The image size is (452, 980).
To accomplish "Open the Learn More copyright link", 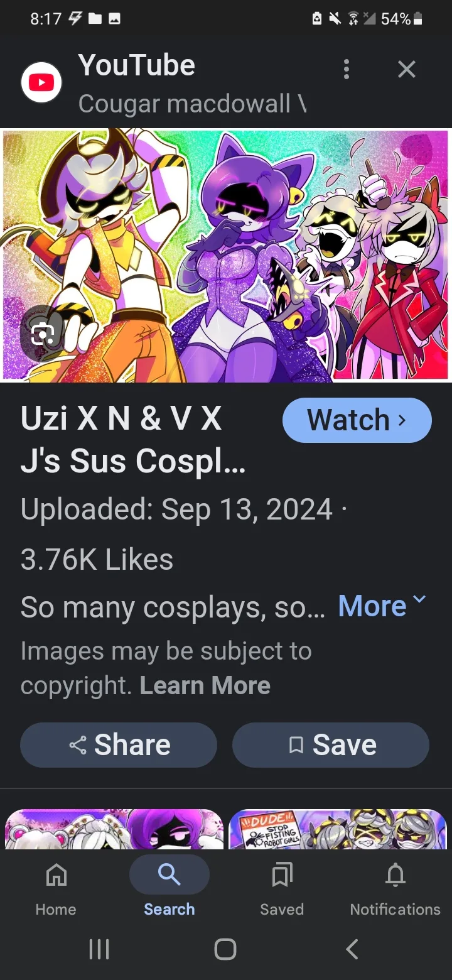I will 205,685.
